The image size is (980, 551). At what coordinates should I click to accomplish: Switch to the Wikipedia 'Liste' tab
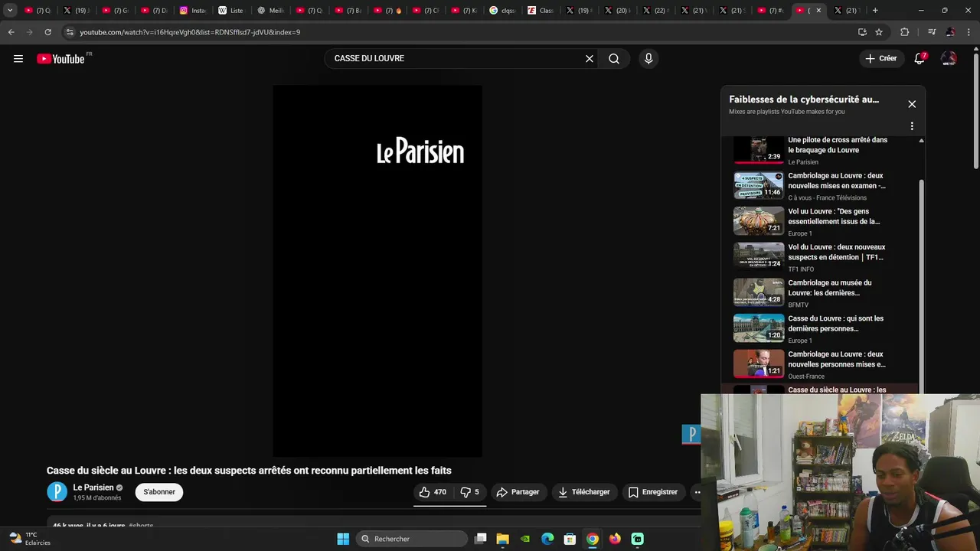[x=232, y=11]
